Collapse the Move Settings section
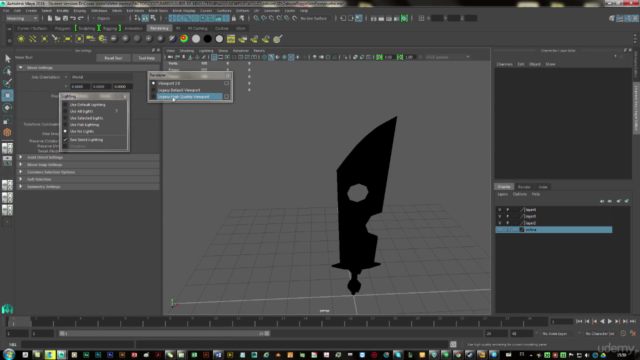The width and height of the screenshot is (640, 360). point(21,68)
